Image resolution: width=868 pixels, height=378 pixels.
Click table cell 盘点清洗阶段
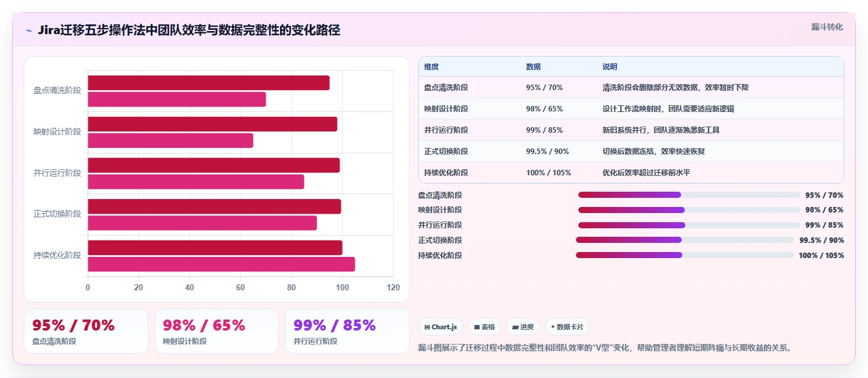[446, 88]
